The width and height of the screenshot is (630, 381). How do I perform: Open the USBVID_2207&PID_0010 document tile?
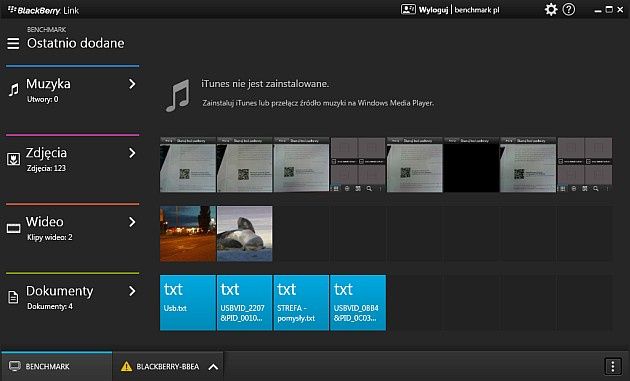click(244, 303)
